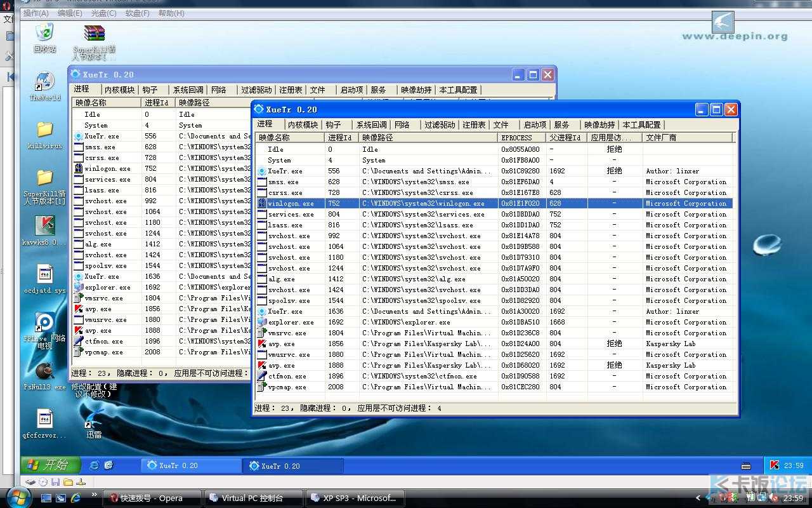Open 本工具配置 tab in front XueTr window

641,124
